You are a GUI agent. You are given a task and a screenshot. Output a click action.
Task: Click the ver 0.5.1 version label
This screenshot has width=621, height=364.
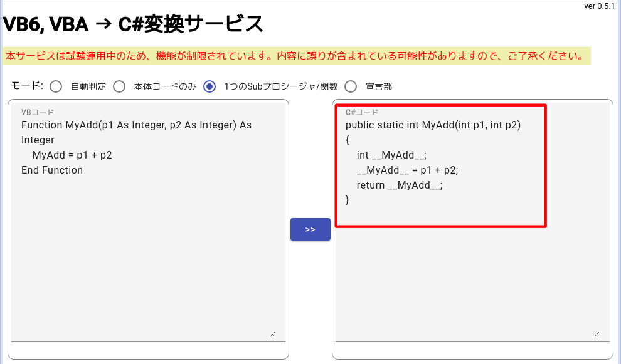[x=599, y=6]
